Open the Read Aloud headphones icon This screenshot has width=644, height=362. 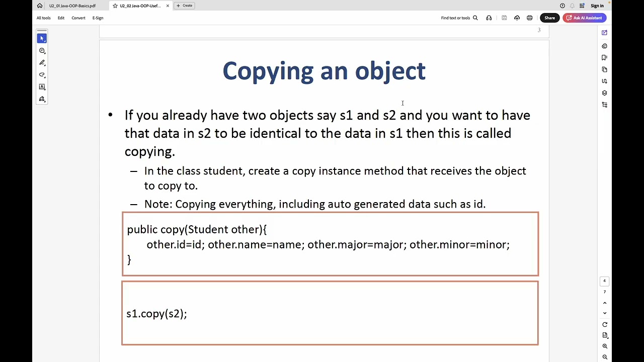pos(489,18)
